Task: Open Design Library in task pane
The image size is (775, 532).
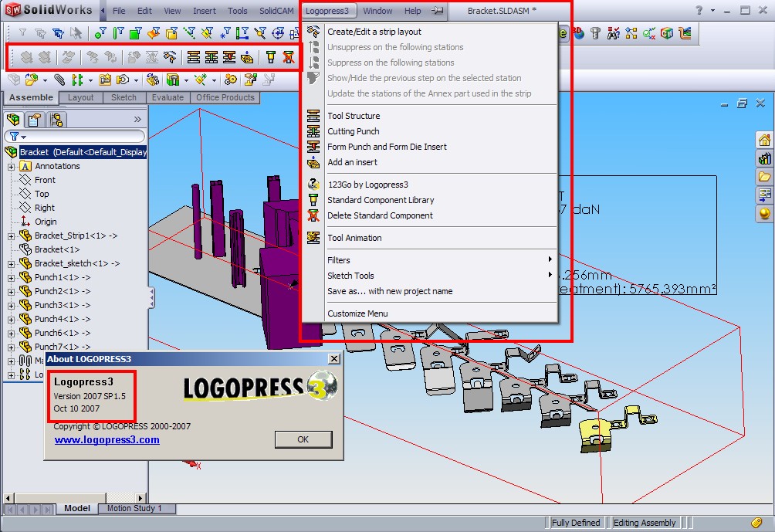Action: point(764,158)
